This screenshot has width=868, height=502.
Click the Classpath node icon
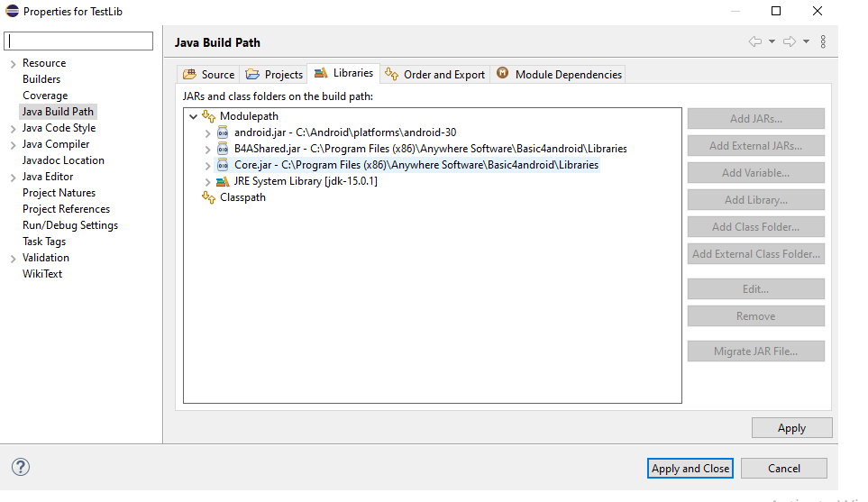point(209,197)
